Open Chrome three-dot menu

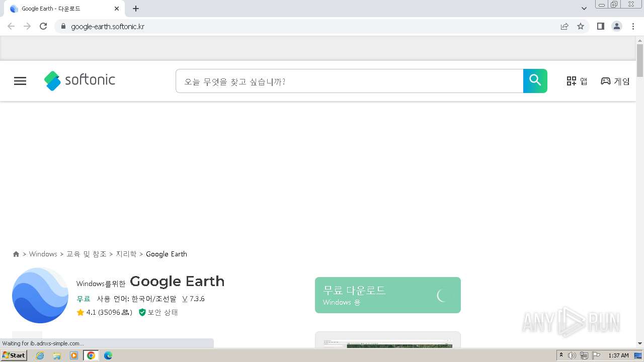pyautogui.click(x=633, y=26)
